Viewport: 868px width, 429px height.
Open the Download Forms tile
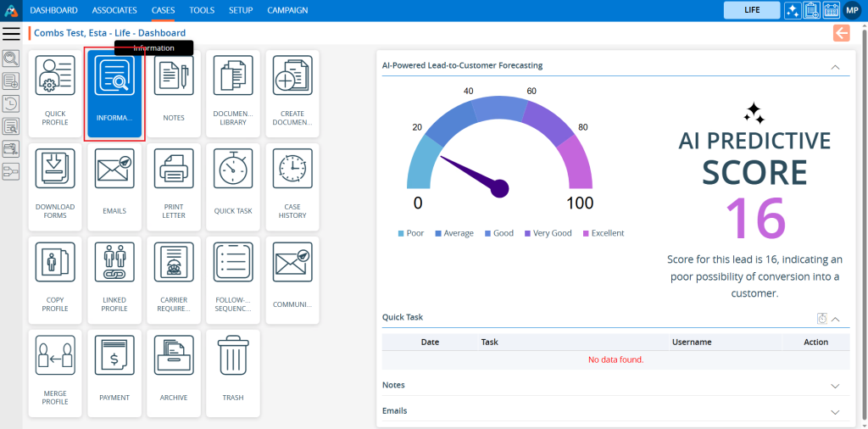click(x=55, y=187)
